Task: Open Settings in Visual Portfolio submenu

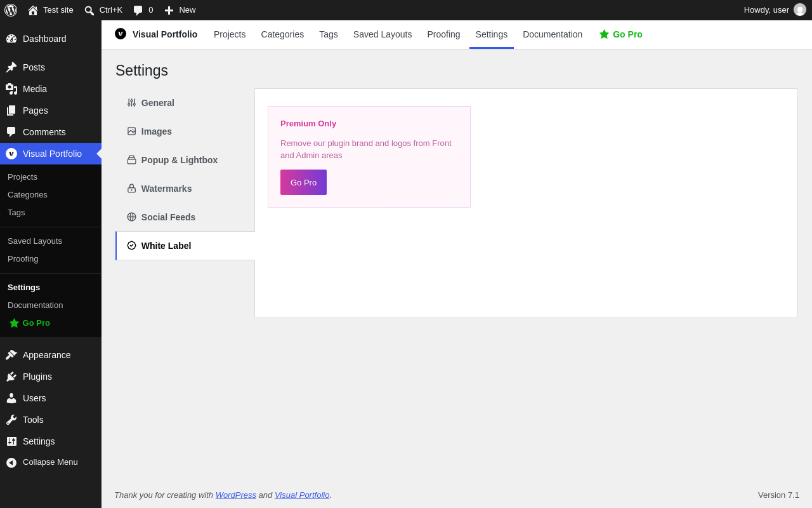Action: 51,288
